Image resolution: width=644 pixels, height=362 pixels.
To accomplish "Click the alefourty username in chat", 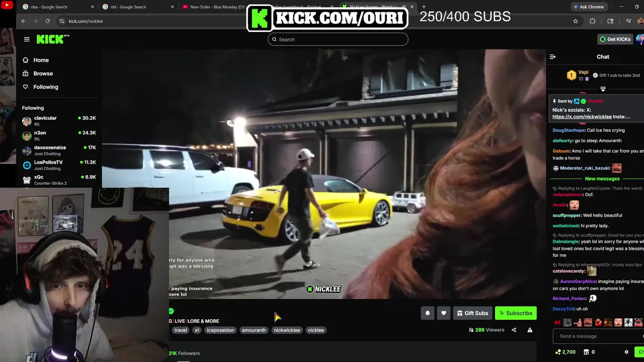I will [x=563, y=141].
